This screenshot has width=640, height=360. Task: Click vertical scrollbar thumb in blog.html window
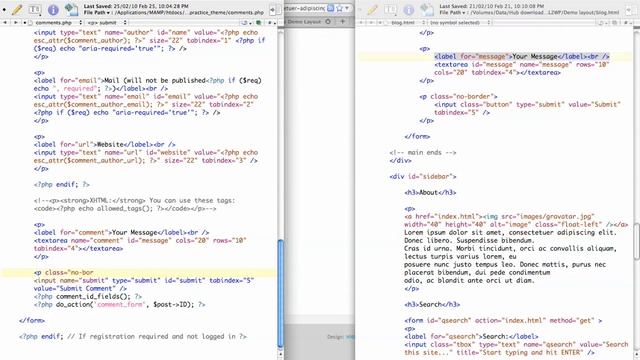[637, 241]
